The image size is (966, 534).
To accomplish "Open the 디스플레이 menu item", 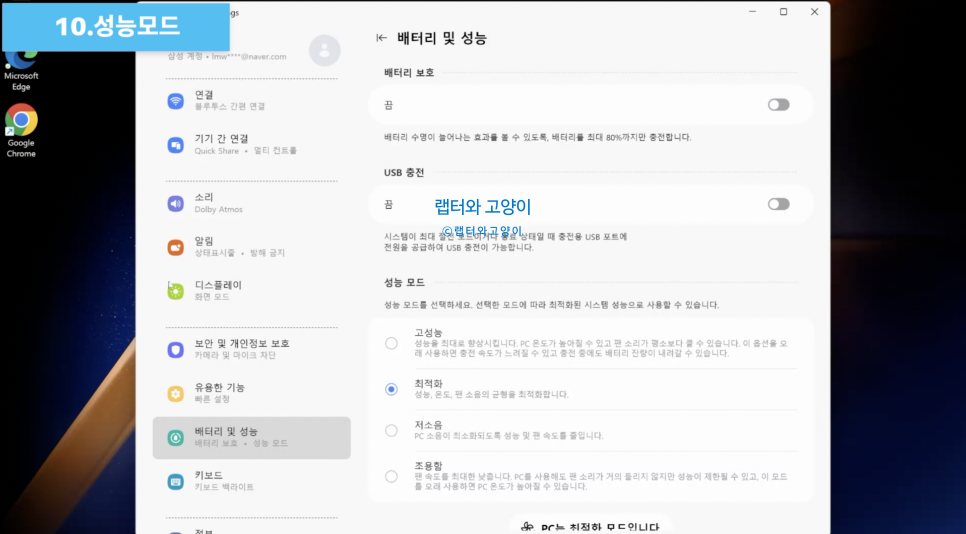I will [251, 291].
